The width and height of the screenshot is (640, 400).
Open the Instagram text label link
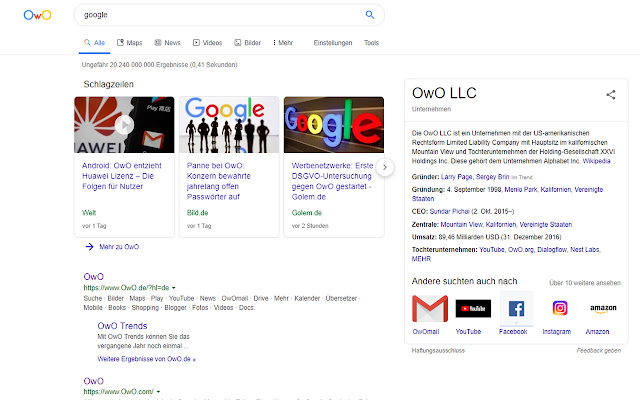pos(557,332)
